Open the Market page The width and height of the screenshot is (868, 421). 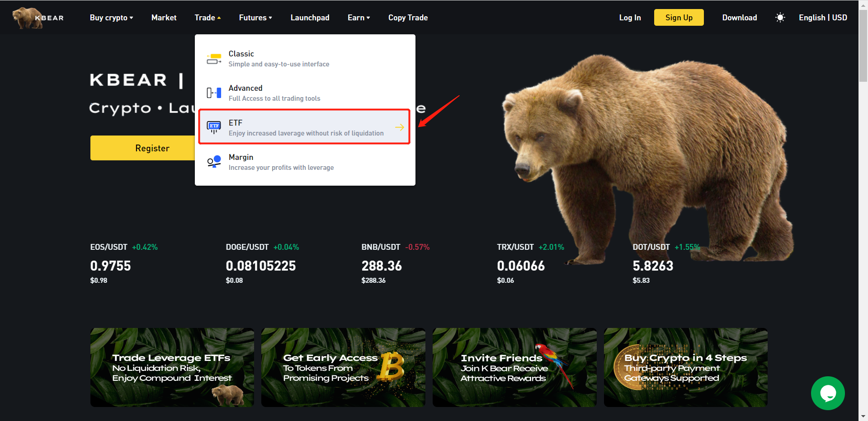tap(164, 18)
